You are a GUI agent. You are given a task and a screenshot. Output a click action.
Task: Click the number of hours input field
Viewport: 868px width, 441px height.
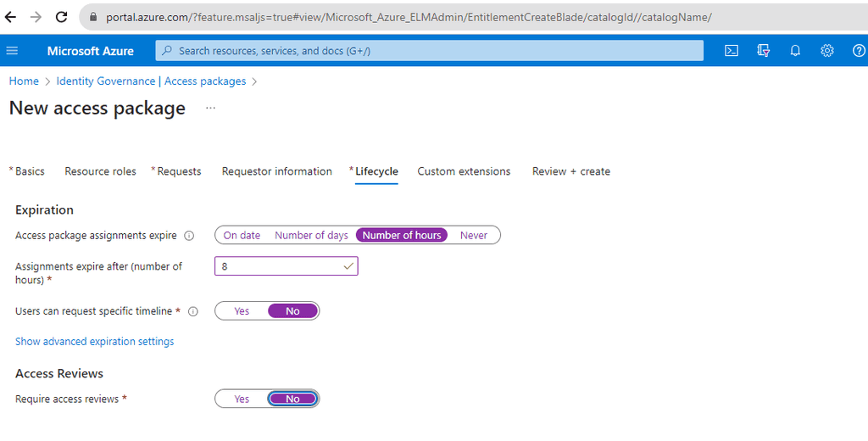(280, 266)
